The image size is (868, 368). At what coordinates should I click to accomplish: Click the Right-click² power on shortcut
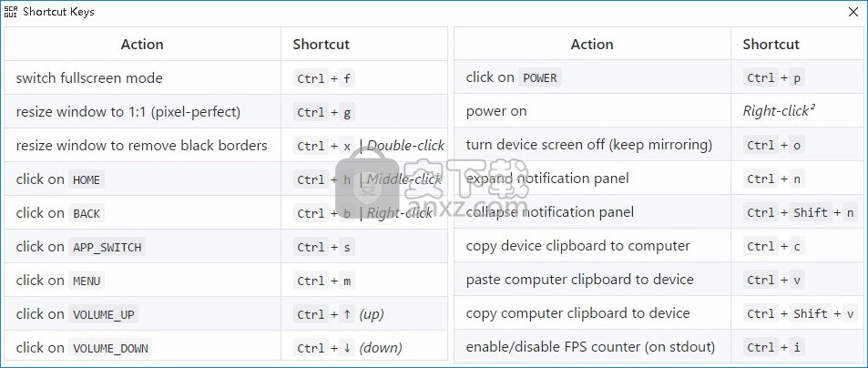[779, 111]
